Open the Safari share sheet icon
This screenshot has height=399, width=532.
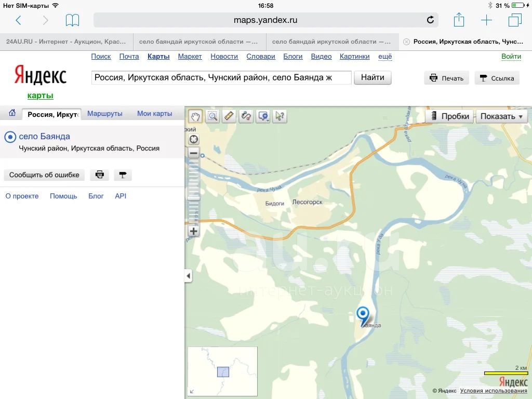click(x=459, y=19)
